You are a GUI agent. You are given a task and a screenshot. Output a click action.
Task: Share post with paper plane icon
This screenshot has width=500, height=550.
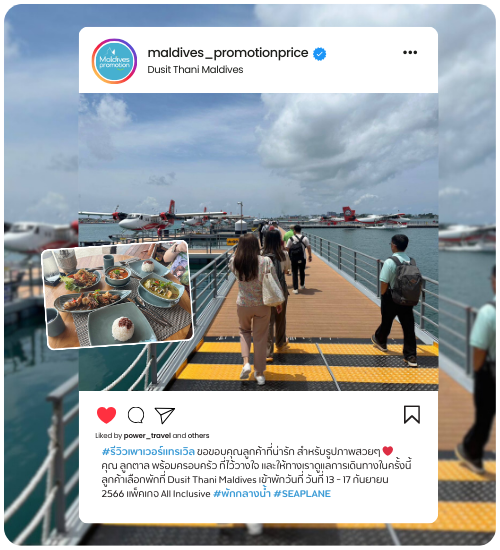[x=165, y=415]
